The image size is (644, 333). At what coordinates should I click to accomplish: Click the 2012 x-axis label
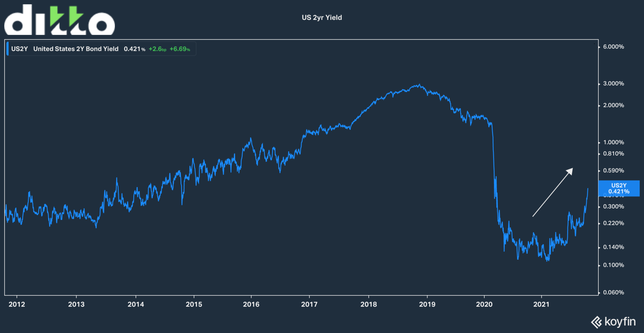pyautogui.click(x=17, y=304)
